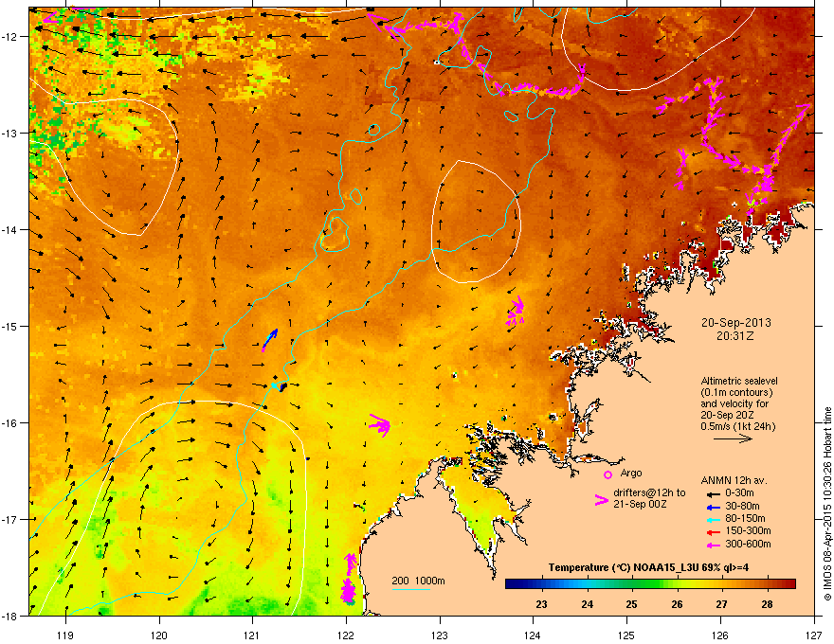Click the 'drifters@12h to' legend text
The image size is (834, 644).
(649, 492)
